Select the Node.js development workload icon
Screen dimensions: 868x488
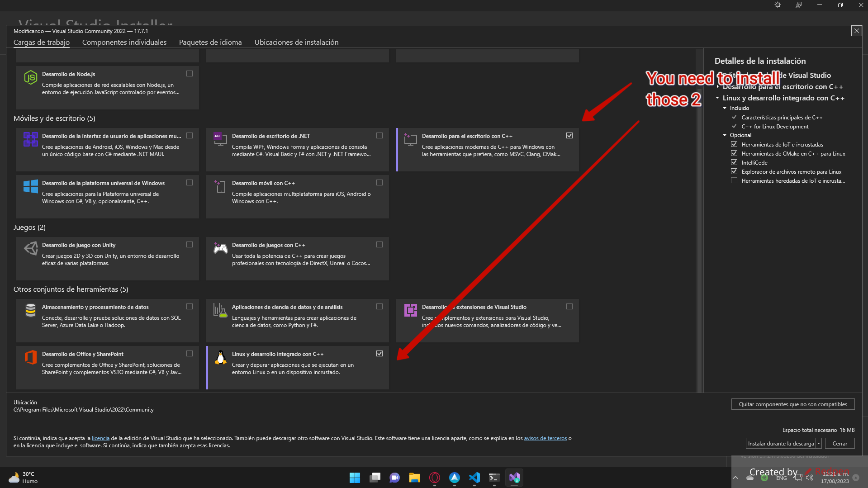pos(30,77)
